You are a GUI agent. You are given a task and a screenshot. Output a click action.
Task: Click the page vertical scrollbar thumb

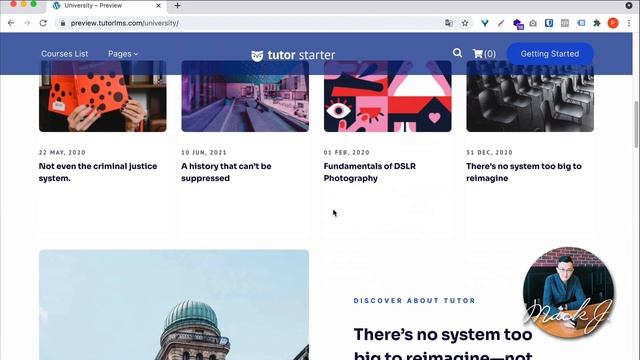pyautogui.click(x=636, y=124)
